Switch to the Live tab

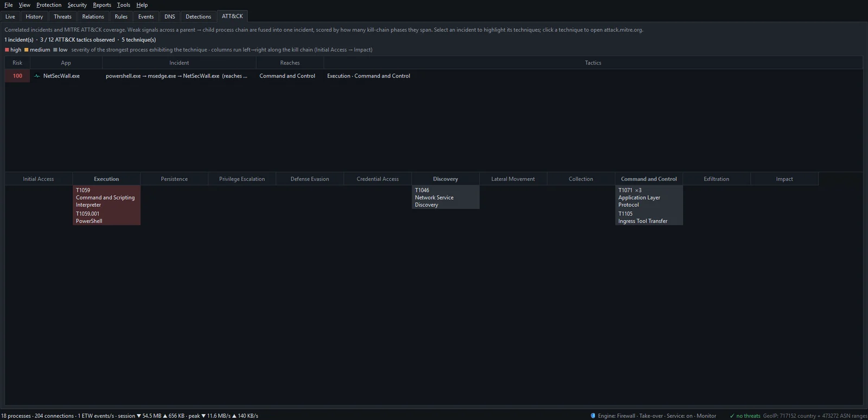pyautogui.click(x=10, y=16)
